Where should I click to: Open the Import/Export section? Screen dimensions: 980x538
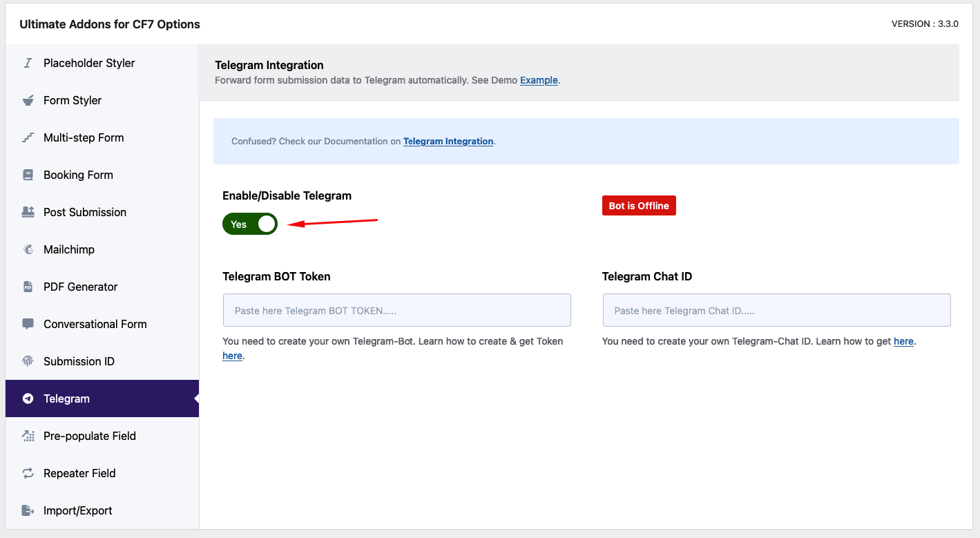[102, 510]
